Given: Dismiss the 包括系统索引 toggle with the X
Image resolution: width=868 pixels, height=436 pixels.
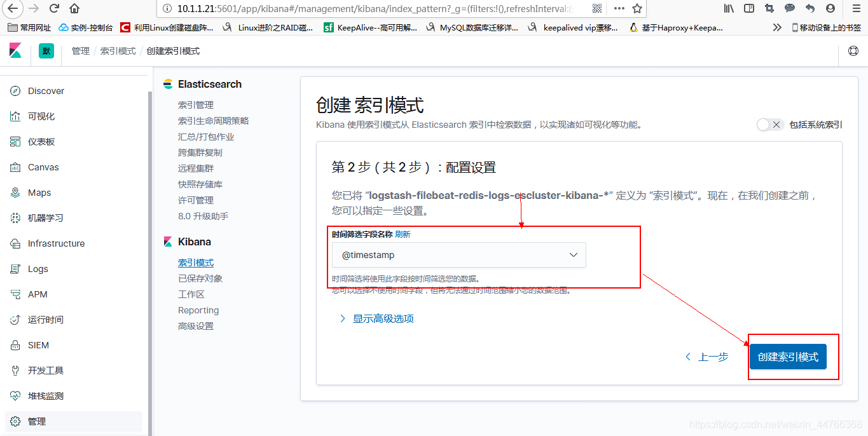Looking at the screenshot, I should (777, 125).
